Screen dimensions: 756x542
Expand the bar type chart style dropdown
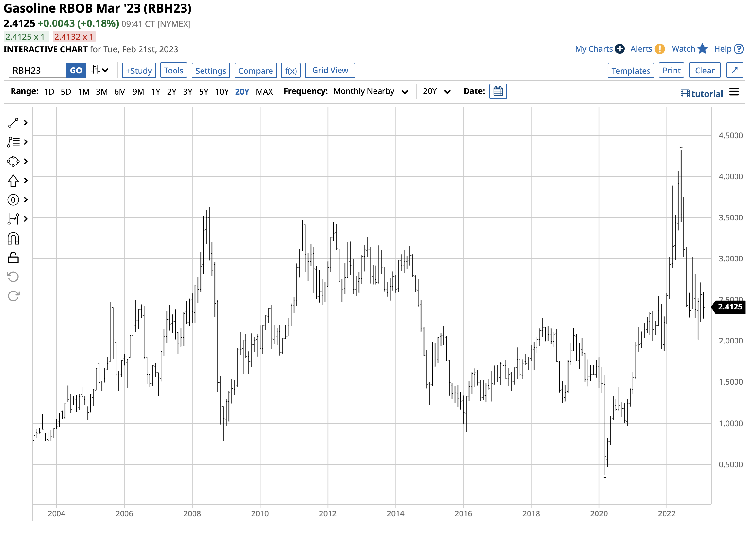pyautogui.click(x=100, y=70)
